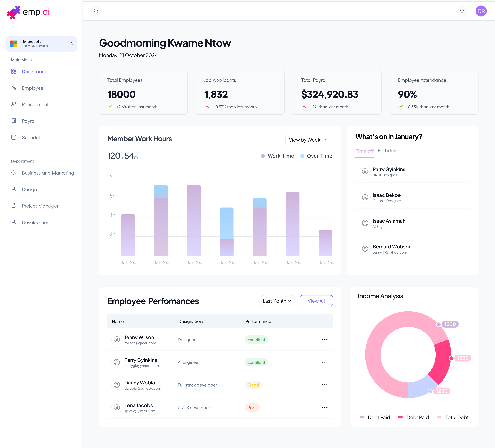Click Business and Marketing gear icon
The height and width of the screenshot is (448, 495).
coord(14,173)
